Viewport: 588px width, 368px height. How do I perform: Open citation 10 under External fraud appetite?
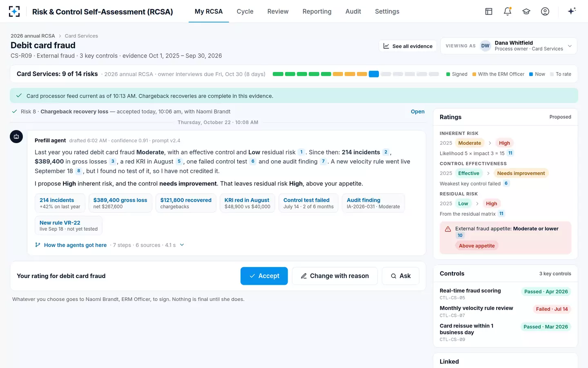(x=460, y=236)
